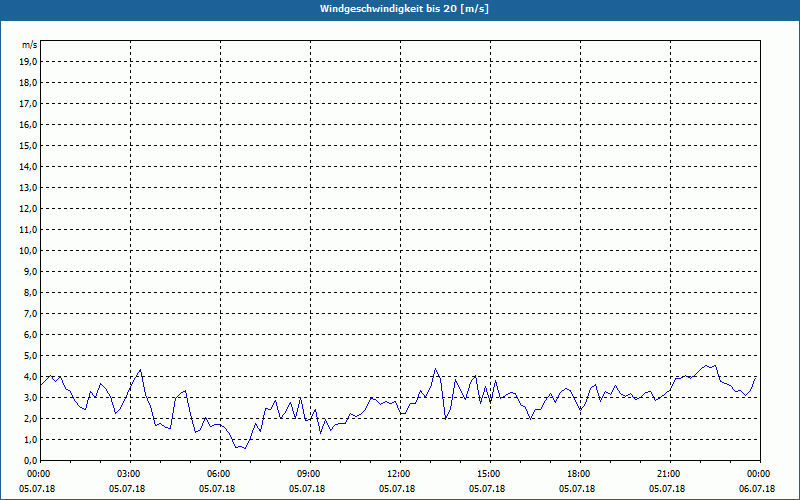Click the '9,0' y-axis label

(x=30, y=271)
